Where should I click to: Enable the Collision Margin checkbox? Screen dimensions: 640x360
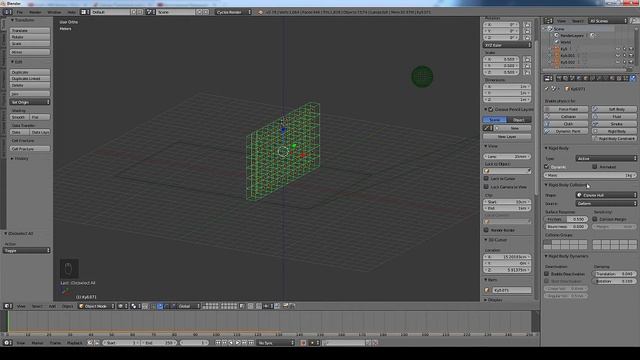click(595, 219)
